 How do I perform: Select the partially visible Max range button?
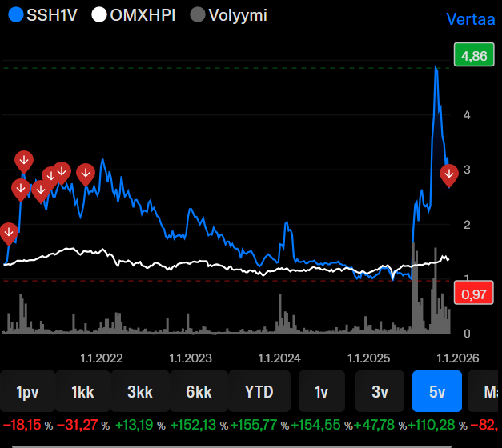(487, 392)
